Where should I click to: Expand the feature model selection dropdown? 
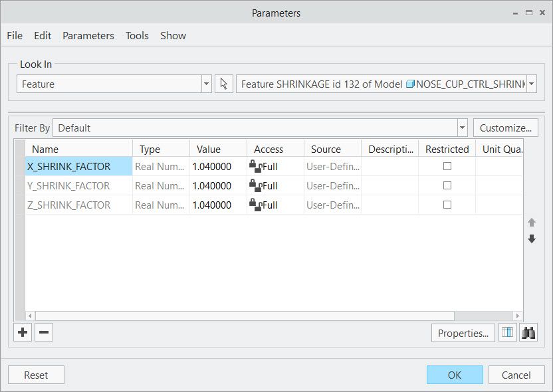point(531,84)
